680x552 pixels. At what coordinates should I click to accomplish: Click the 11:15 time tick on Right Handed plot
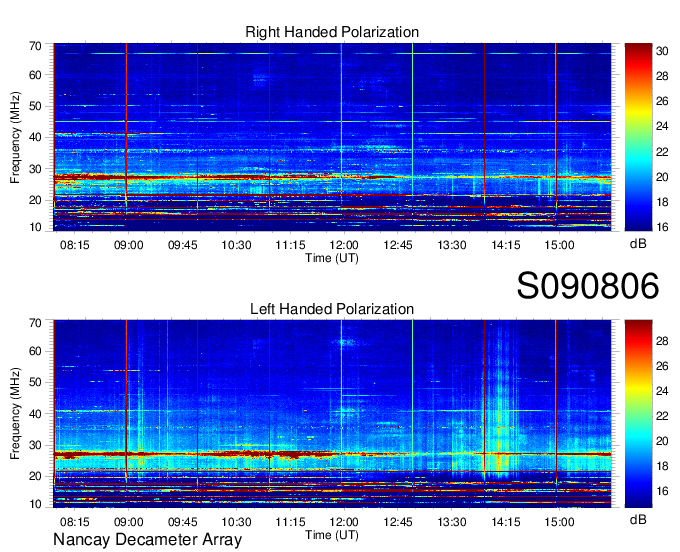(291, 245)
